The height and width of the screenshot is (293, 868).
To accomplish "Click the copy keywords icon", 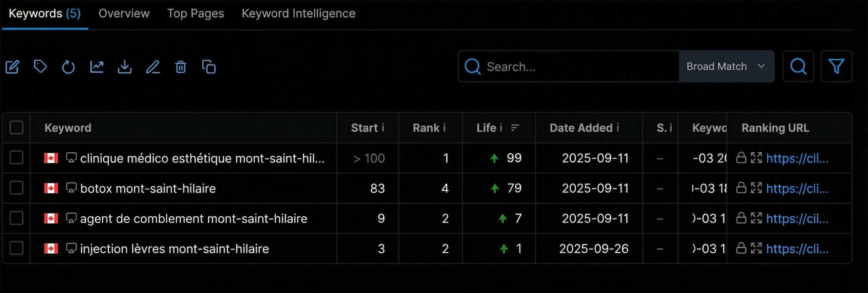I will click(209, 67).
